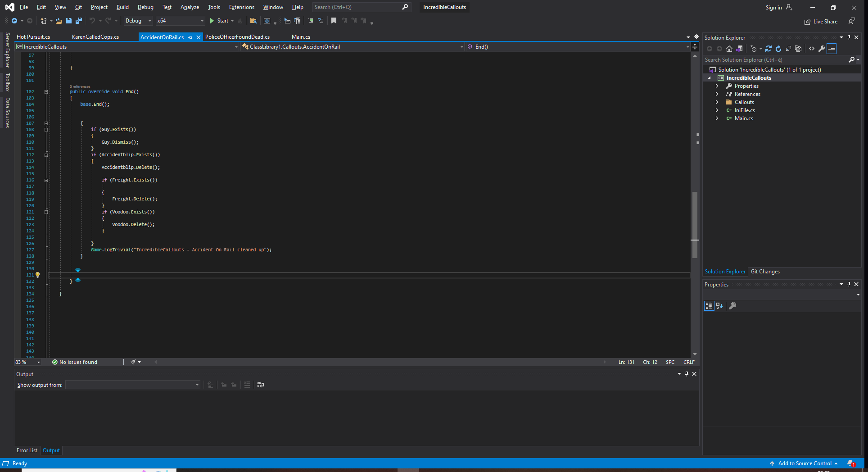Toggle word wrap in Output panel
The image size is (868, 472).
point(261,385)
